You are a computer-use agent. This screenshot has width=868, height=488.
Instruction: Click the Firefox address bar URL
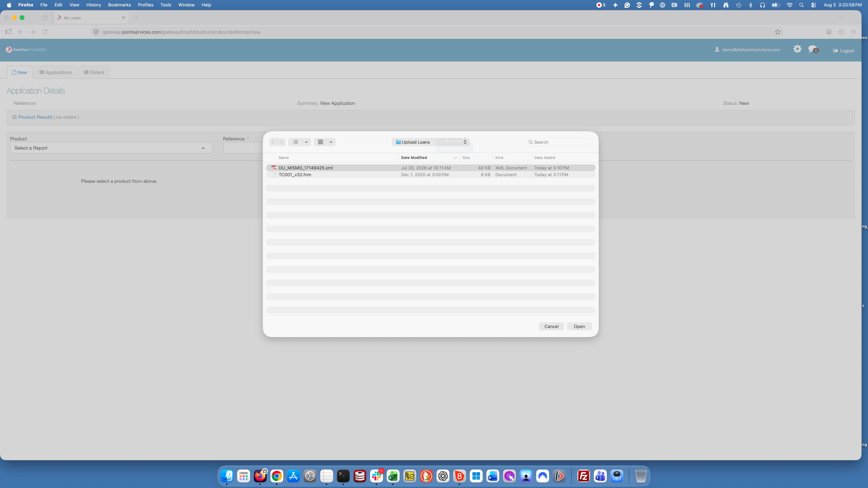181,32
